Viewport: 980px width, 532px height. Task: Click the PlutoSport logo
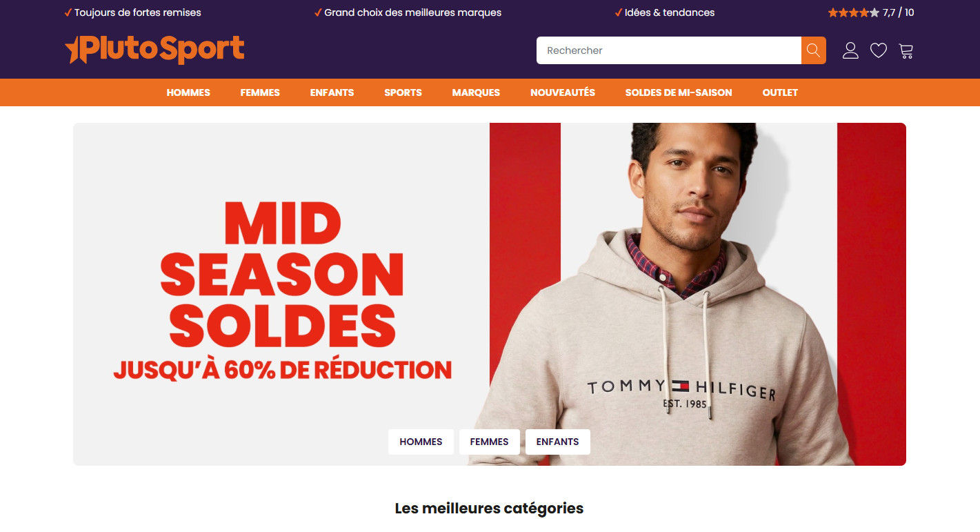[154, 50]
